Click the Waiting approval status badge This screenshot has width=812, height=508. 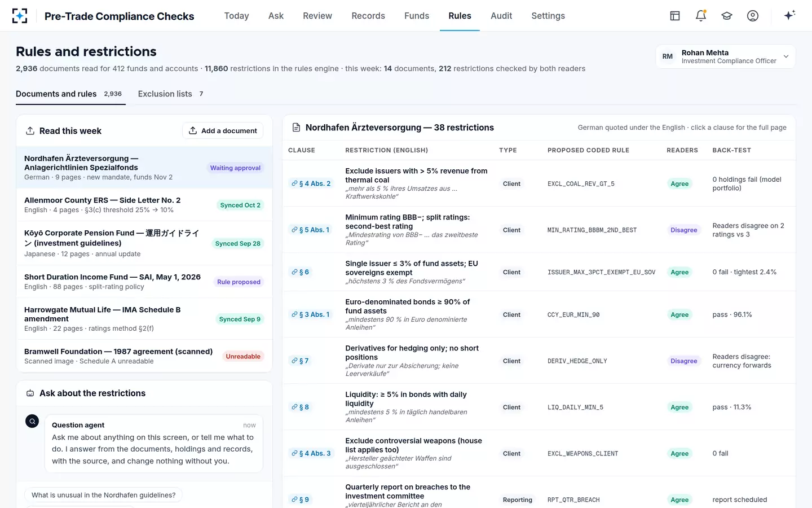(235, 168)
